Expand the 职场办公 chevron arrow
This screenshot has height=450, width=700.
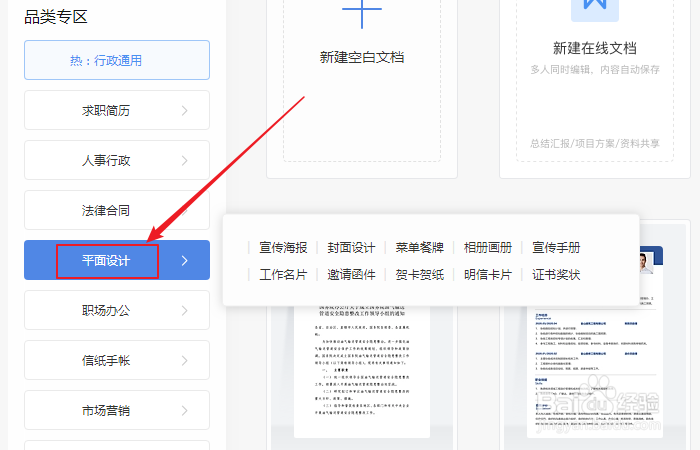point(184,311)
